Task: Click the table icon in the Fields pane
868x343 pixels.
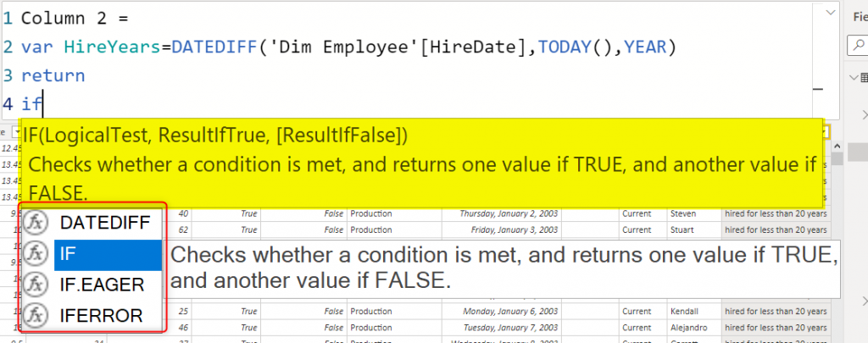Action: (x=864, y=78)
